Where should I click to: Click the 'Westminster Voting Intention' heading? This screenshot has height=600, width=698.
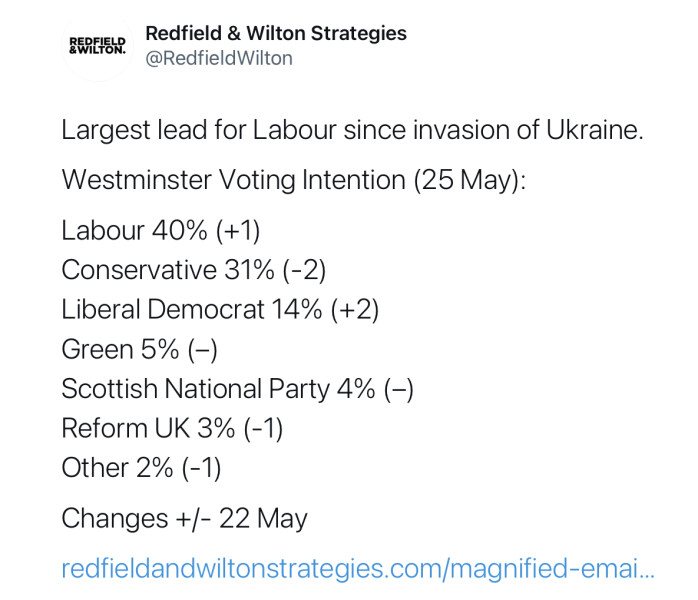(222, 181)
